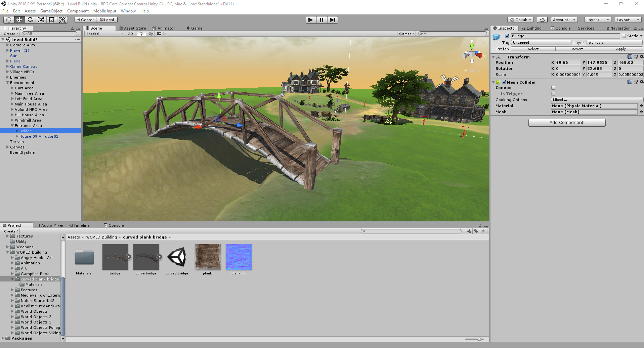
Task: Open Transform component help icon
Action: (x=630, y=57)
